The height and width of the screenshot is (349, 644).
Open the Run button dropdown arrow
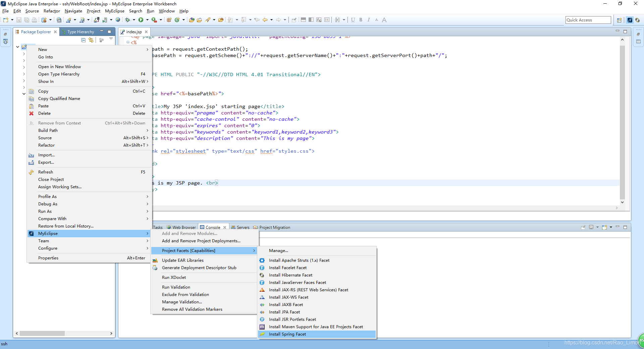coord(147,20)
